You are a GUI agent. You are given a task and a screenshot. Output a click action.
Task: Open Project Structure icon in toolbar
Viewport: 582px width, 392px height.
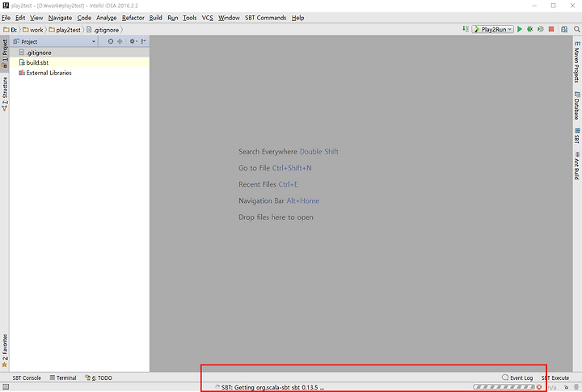(564, 29)
